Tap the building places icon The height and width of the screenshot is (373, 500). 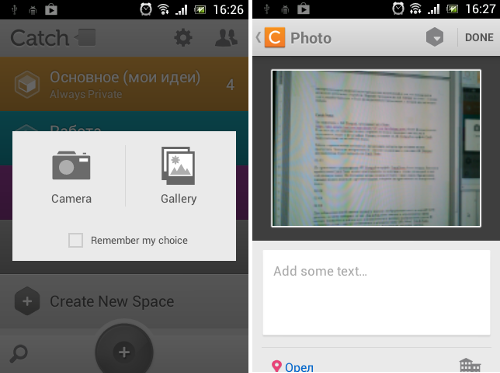pyautogui.click(x=470, y=365)
